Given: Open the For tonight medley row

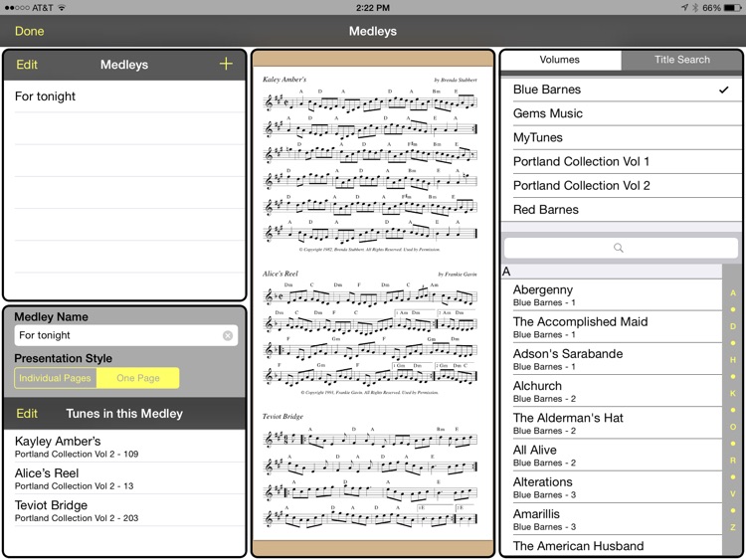Looking at the screenshot, I should 124,96.
